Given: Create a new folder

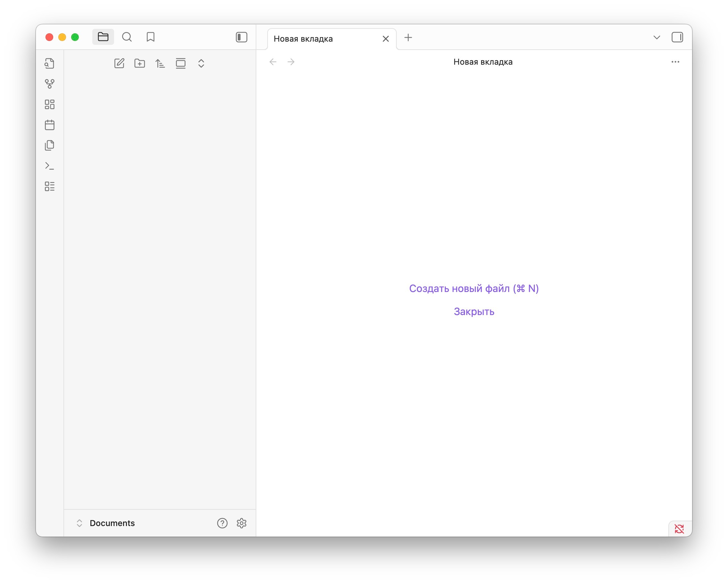Looking at the screenshot, I should [140, 63].
